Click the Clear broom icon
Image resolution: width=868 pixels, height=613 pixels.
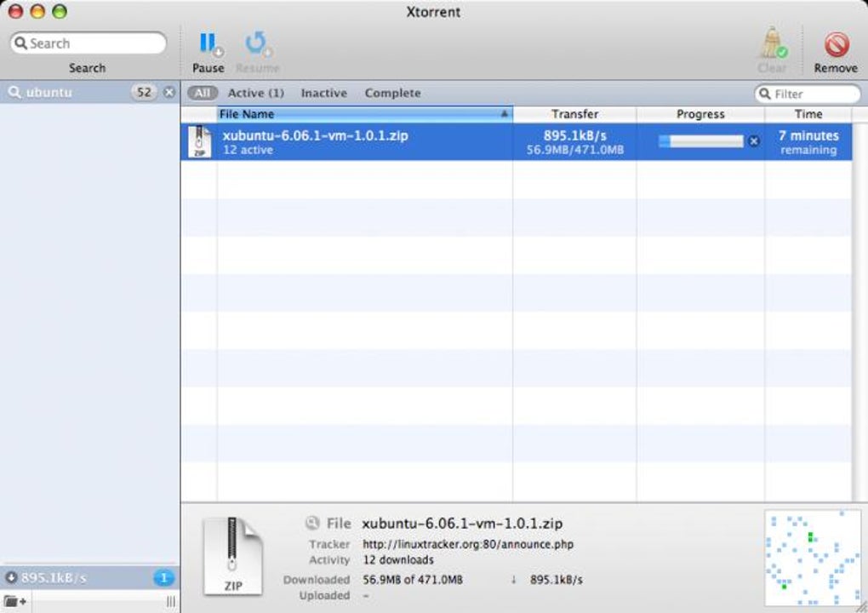pyautogui.click(x=773, y=43)
